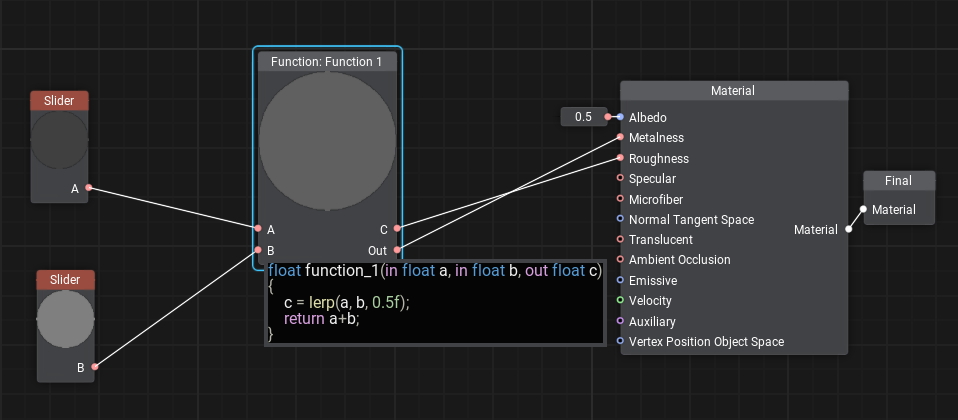Click Function node's C output port
The image size is (958, 420).
pyautogui.click(x=397, y=229)
